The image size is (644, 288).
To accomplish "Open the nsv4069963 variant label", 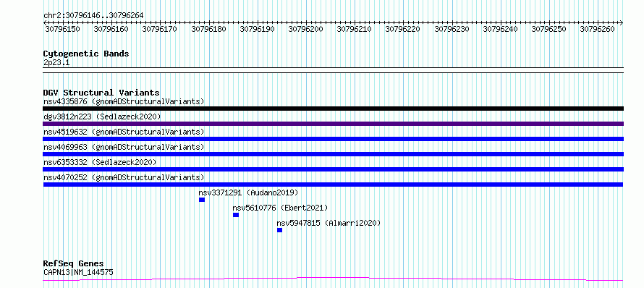I will [124, 147].
